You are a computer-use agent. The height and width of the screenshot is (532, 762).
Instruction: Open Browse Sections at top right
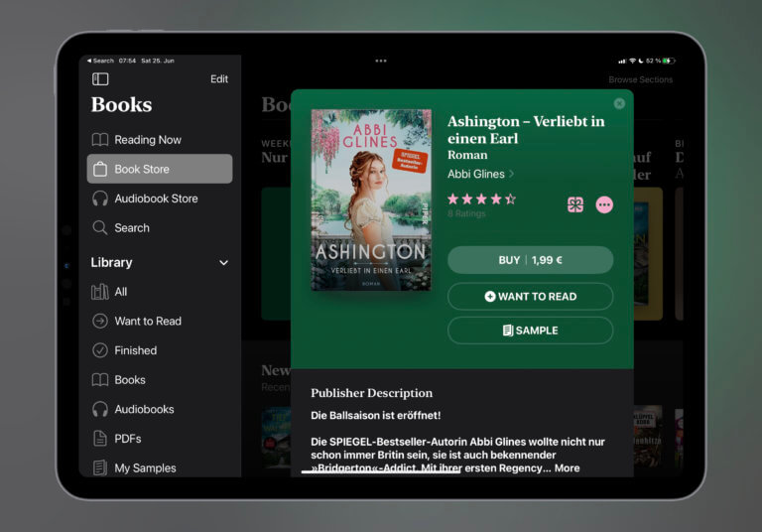(641, 79)
